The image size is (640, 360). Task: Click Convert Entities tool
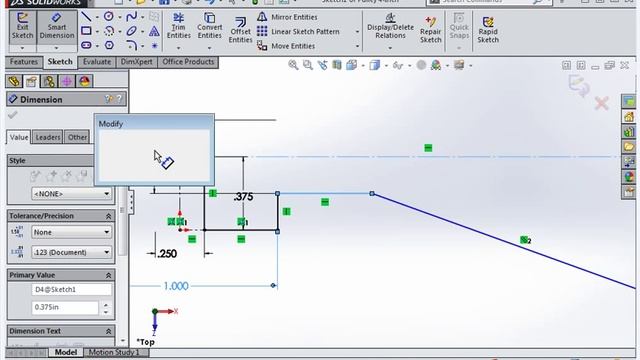(x=209, y=26)
